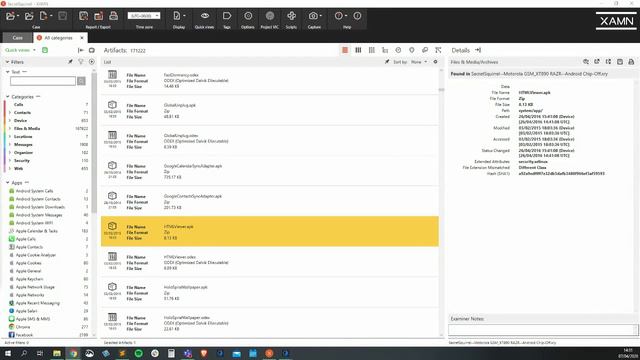Switch to the Connection view icon
640x360 pixels.
tap(438, 50)
